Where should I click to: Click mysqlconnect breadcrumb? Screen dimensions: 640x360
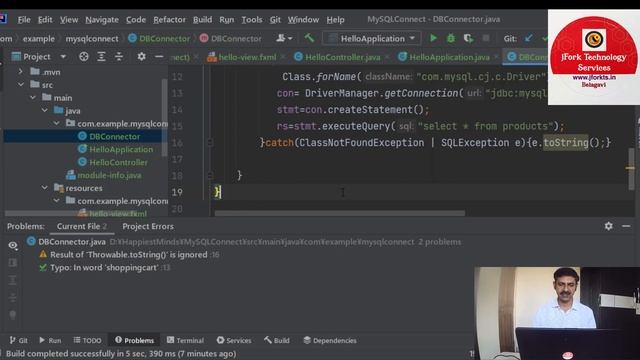pos(92,39)
